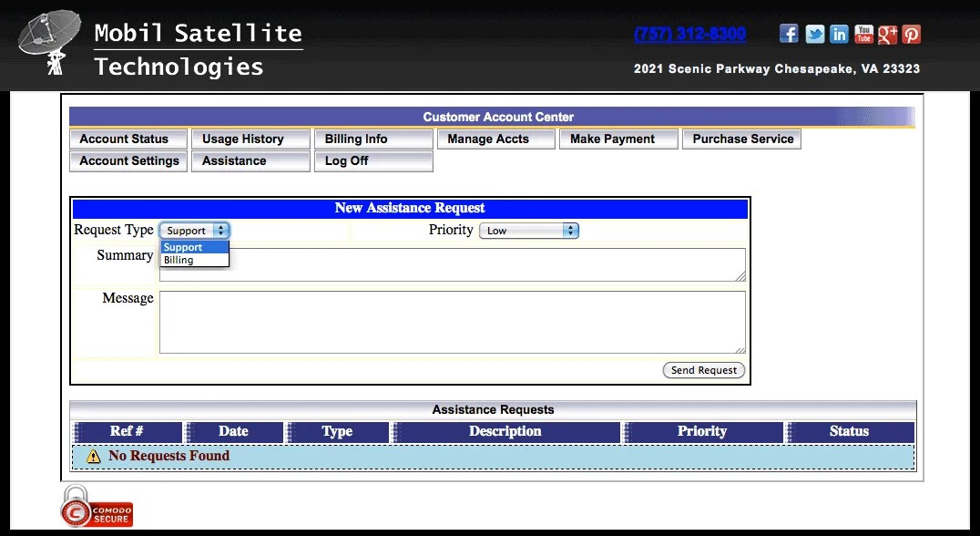Screen dimensions: 980x536
Task: Open the Purchase Service page
Action: [742, 139]
